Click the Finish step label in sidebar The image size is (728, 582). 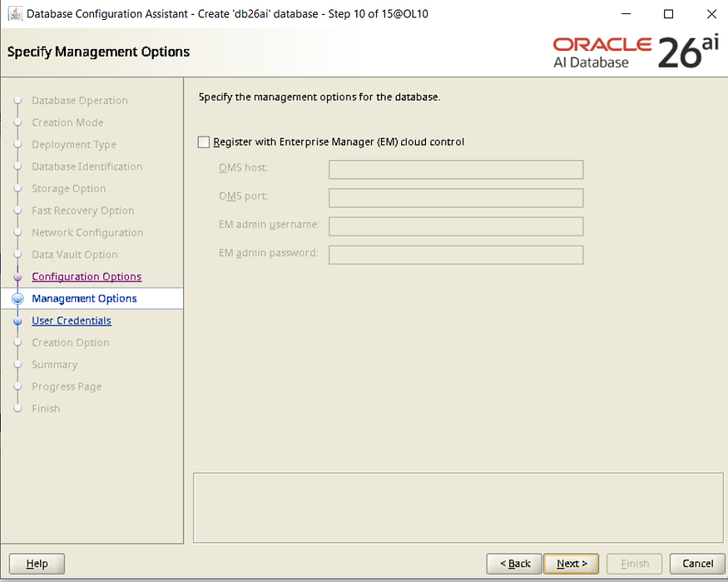tap(46, 408)
